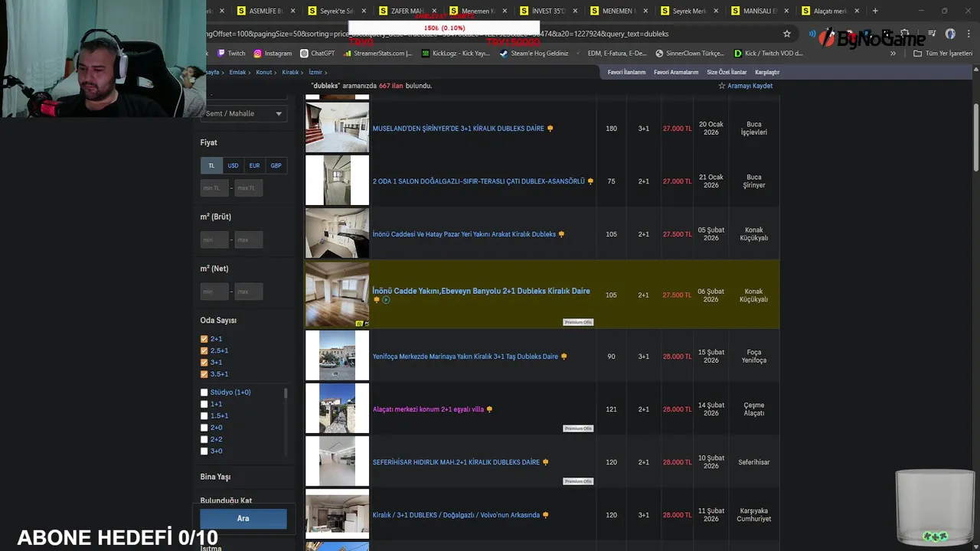980x551 pixels.
Task: Click the green video icon on highlighted listing
Action: point(386,300)
